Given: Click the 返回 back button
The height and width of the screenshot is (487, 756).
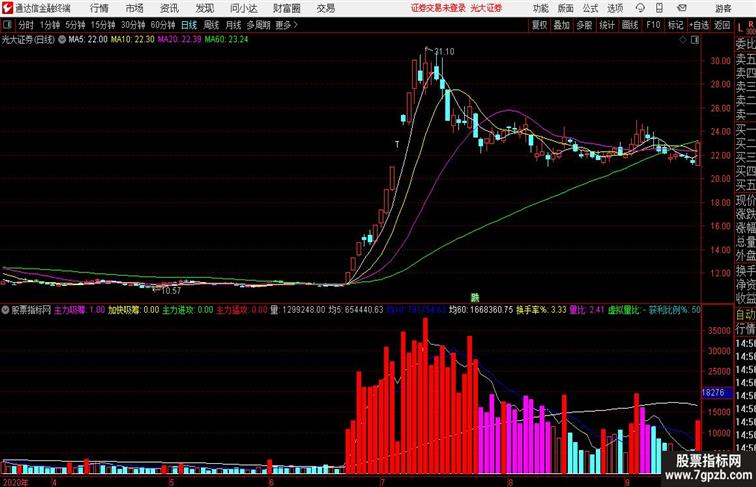Looking at the screenshot, I should [722, 25].
